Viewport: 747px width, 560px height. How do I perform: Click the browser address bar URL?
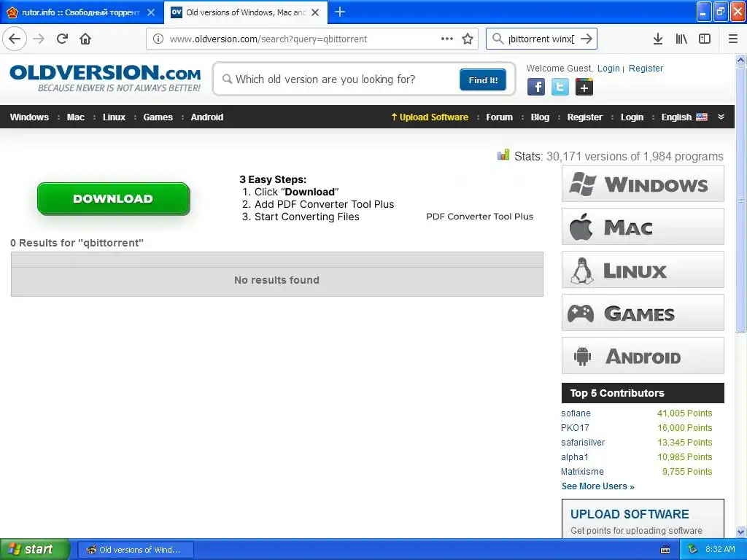[x=268, y=39]
